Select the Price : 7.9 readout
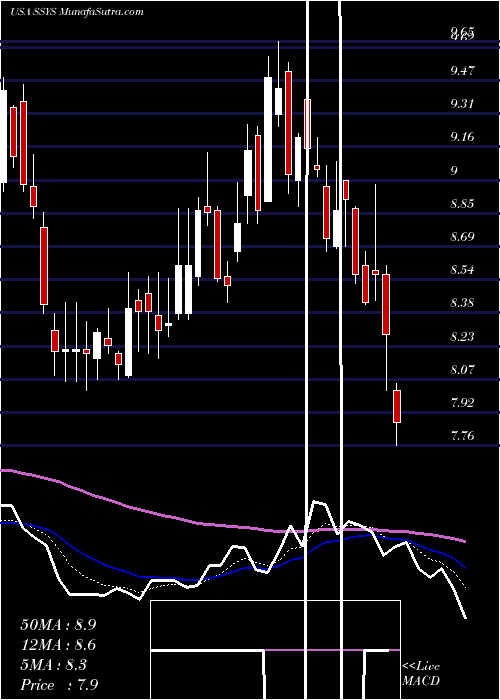This screenshot has width=500, height=700. [x=59, y=684]
